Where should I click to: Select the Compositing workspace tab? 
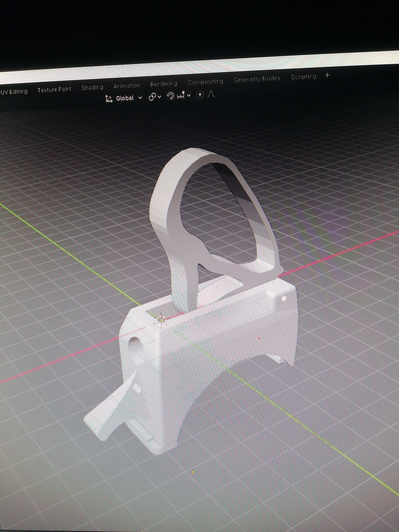[205, 82]
